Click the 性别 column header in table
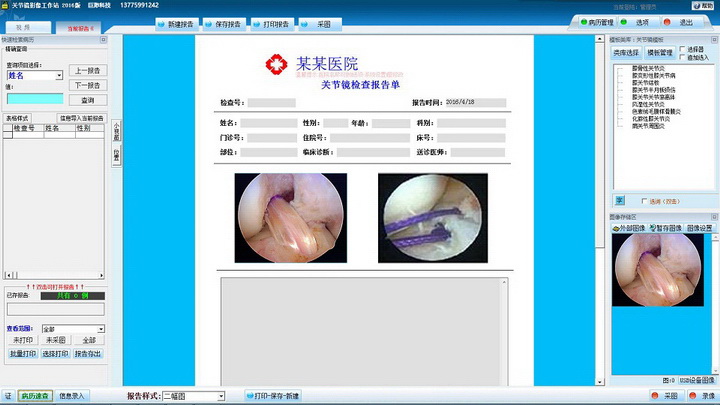The height and width of the screenshot is (405, 720). 90,128
